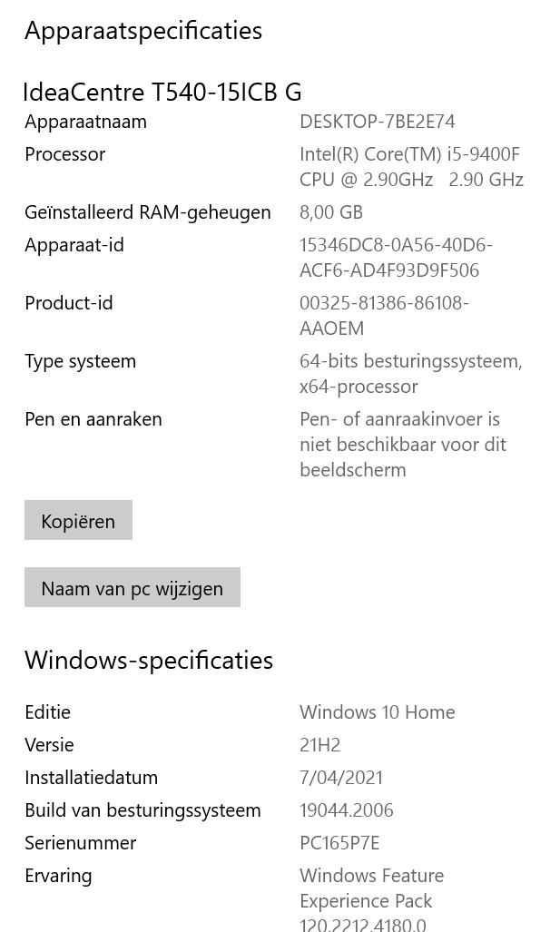Click the Apparaatspecificaties heading
Viewport: 560px width, 932px height.
(143, 31)
